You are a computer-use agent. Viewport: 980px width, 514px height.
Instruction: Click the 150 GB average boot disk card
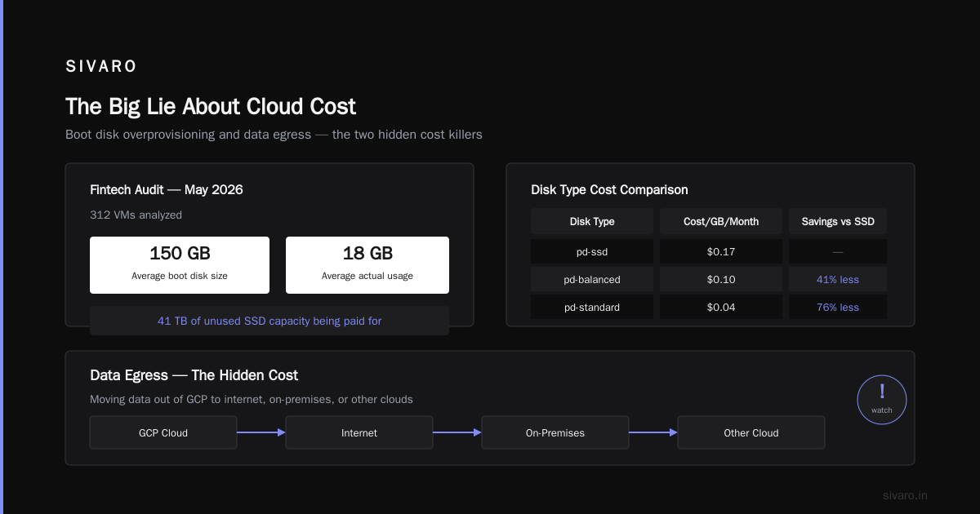coord(180,265)
